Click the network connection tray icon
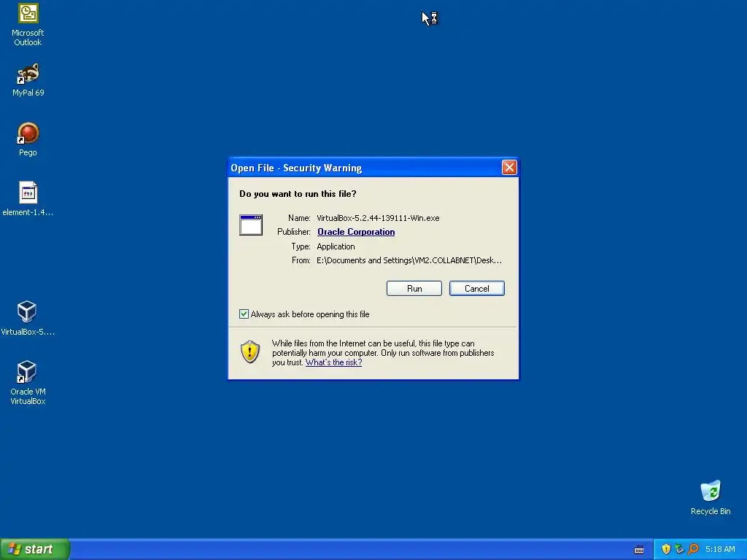The image size is (747, 560). (x=679, y=549)
